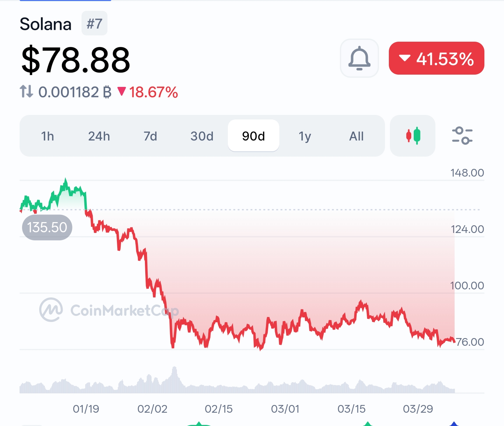Tap the #7 rank badge

point(94,23)
